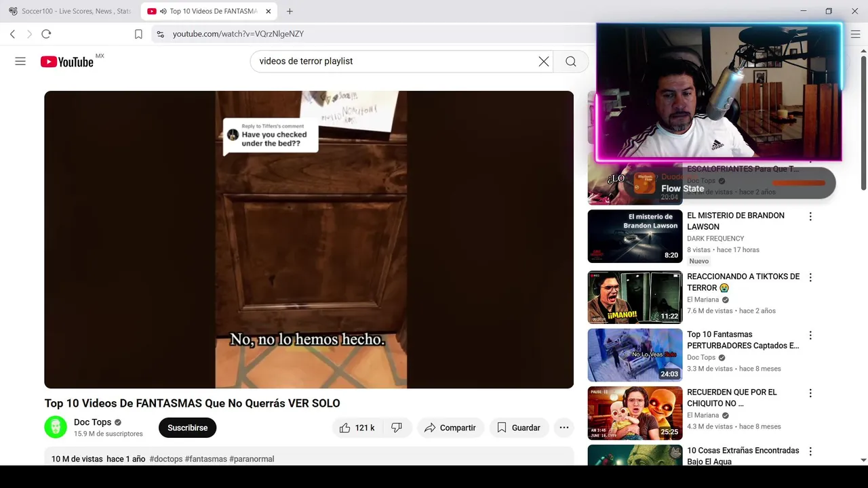This screenshot has height=488, width=868.
Task: Click the Flow State overlay notification
Action: 730,183
